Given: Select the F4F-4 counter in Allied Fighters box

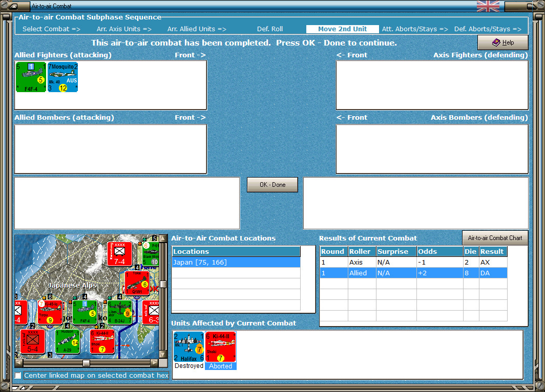Looking at the screenshot, I should tap(31, 77).
